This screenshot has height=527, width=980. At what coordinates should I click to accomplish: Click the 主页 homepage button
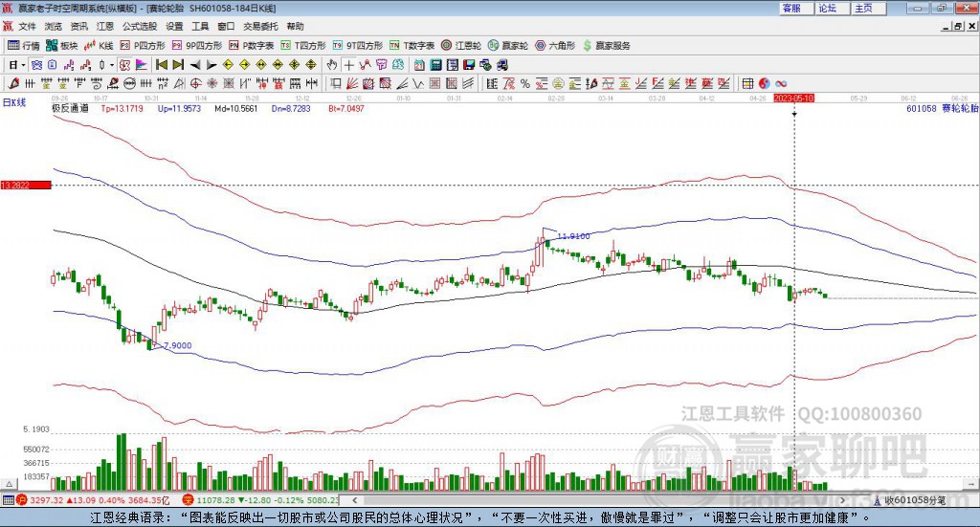(x=868, y=8)
